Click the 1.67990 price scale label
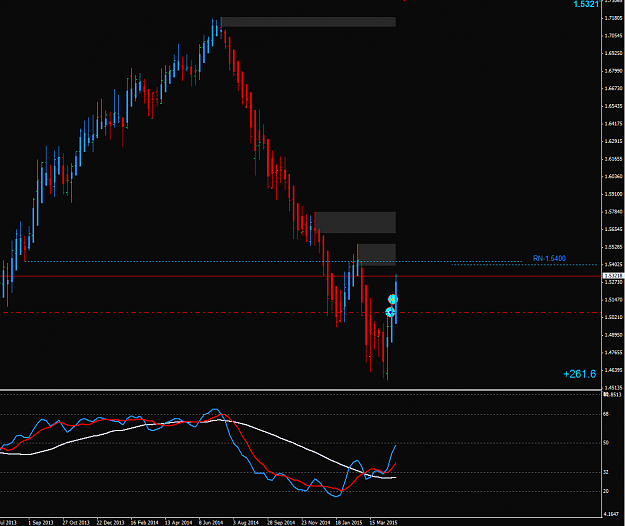Viewport: 625px width, 526px height. pyautogui.click(x=613, y=71)
